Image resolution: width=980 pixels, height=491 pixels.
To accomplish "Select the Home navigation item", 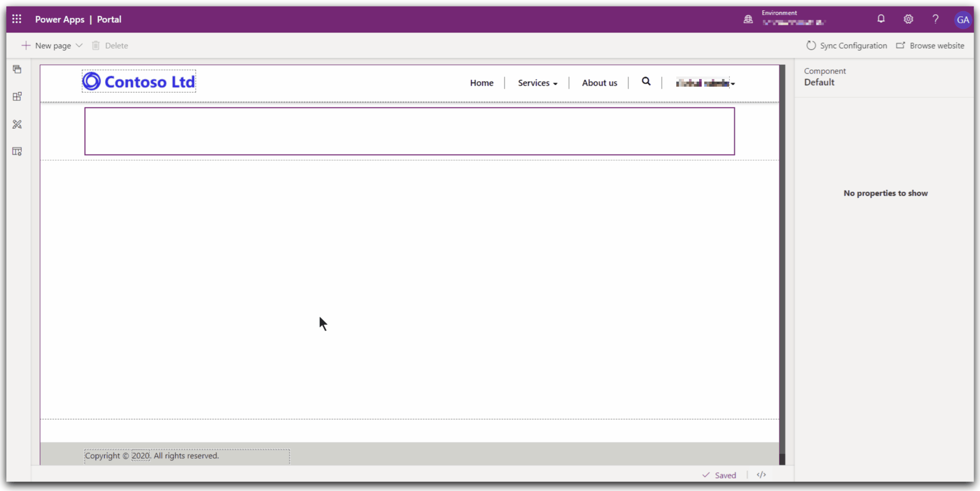I will (x=481, y=83).
